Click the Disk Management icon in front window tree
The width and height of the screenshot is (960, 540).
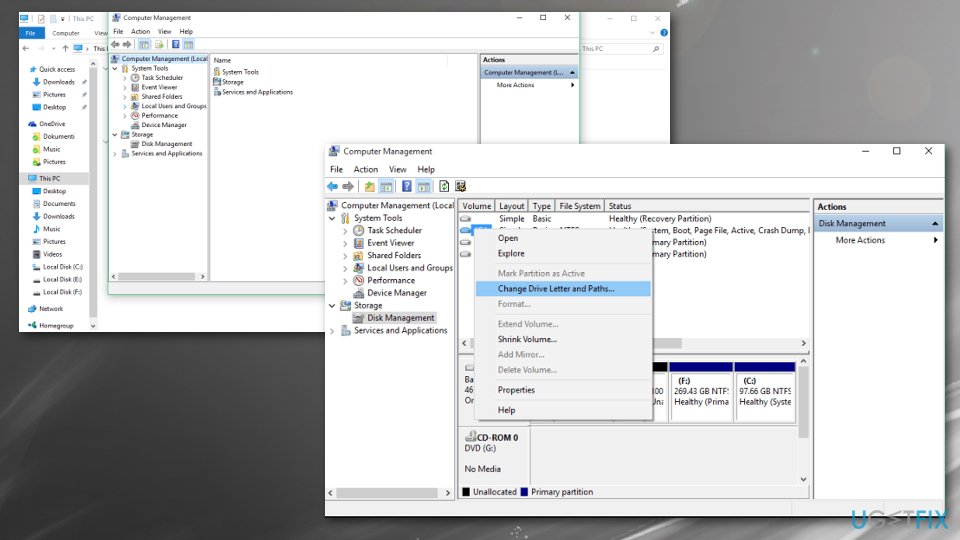pos(359,318)
